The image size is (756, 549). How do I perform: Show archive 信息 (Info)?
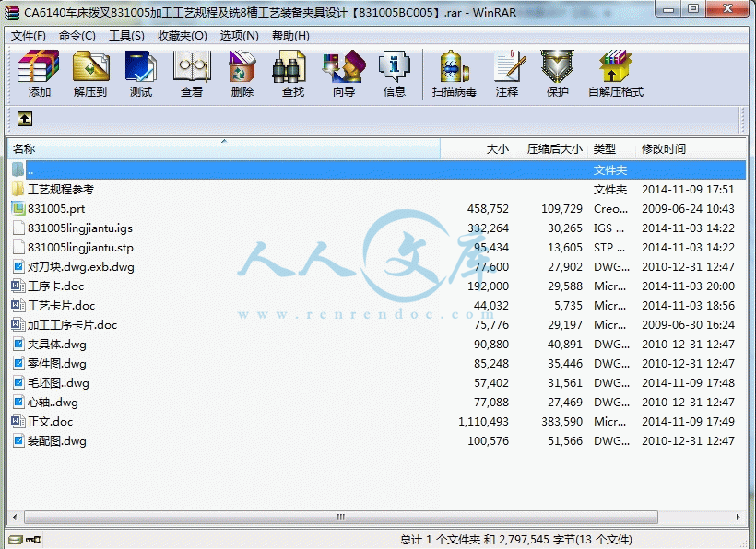(395, 73)
